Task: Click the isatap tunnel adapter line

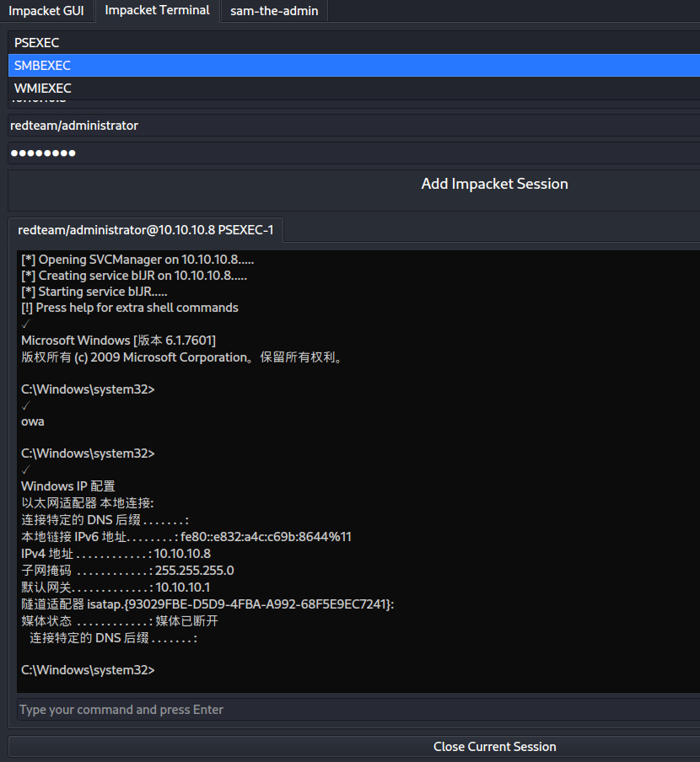Action: 207,604
